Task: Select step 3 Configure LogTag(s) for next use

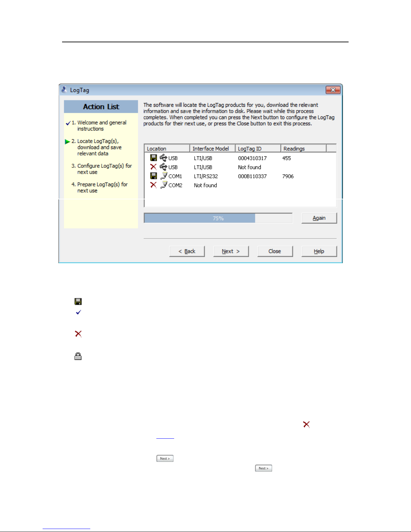Action: coord(102,169)
